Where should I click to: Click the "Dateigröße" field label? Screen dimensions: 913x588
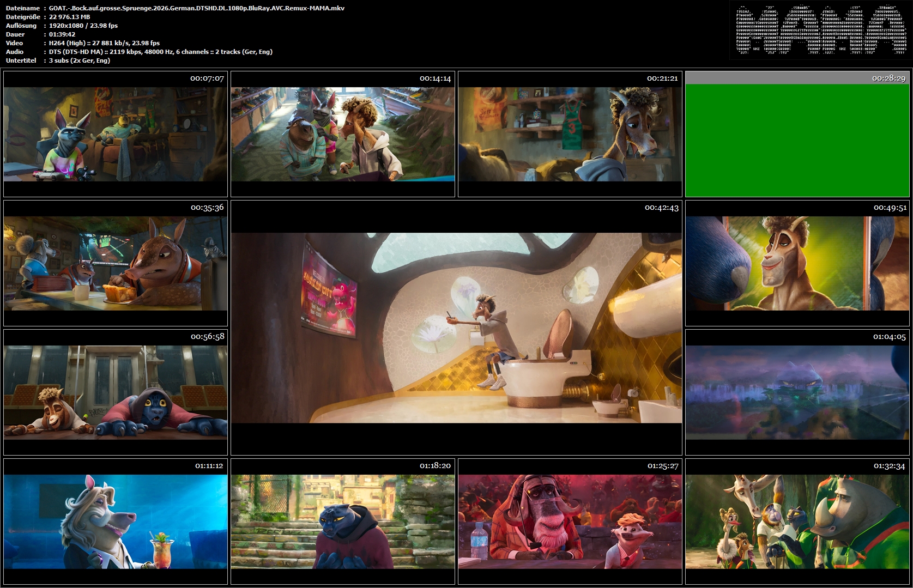(23, 17)
